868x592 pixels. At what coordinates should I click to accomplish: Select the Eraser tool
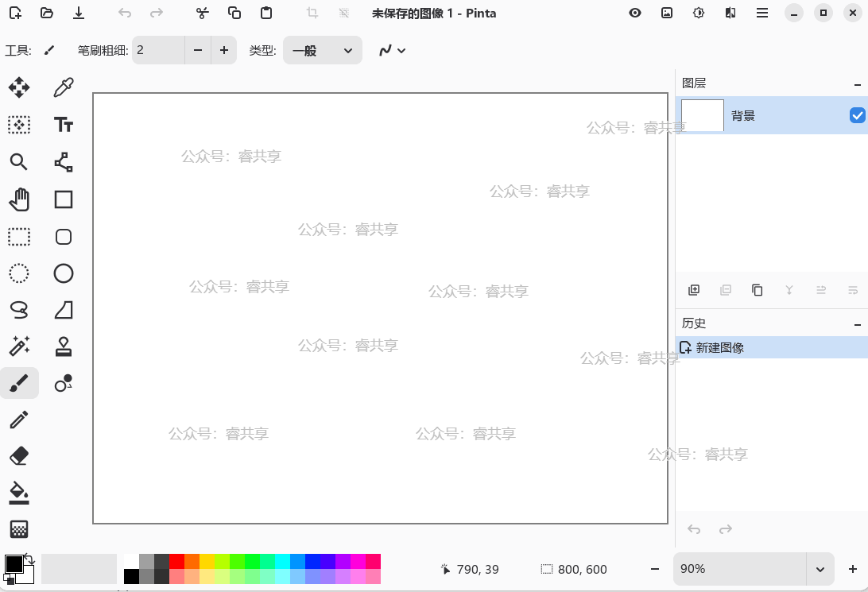coord(19,455)
